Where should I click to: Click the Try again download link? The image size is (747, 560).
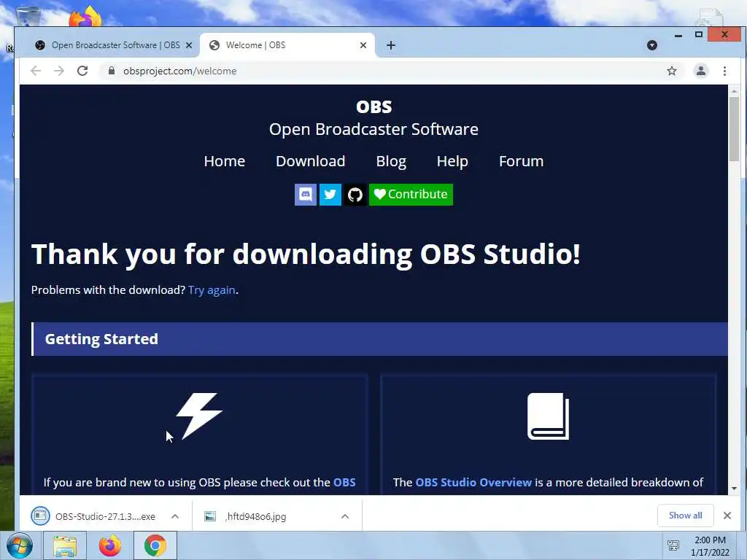pos(212,290)
